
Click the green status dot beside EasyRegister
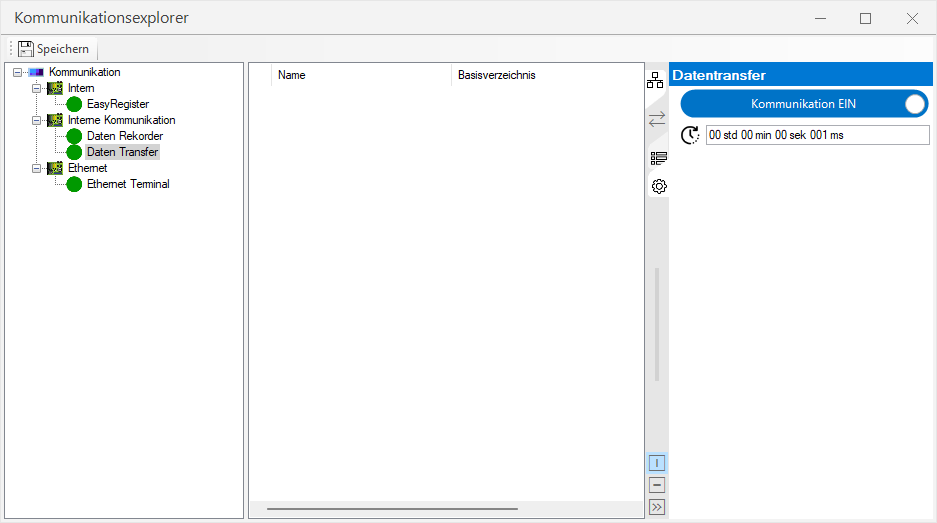(x=74, y=104)
